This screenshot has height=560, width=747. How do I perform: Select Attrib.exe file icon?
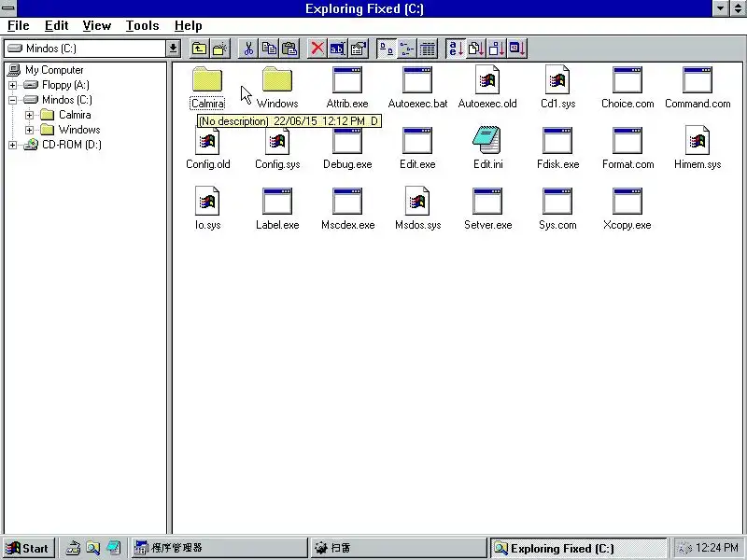(x=347, y=79)
